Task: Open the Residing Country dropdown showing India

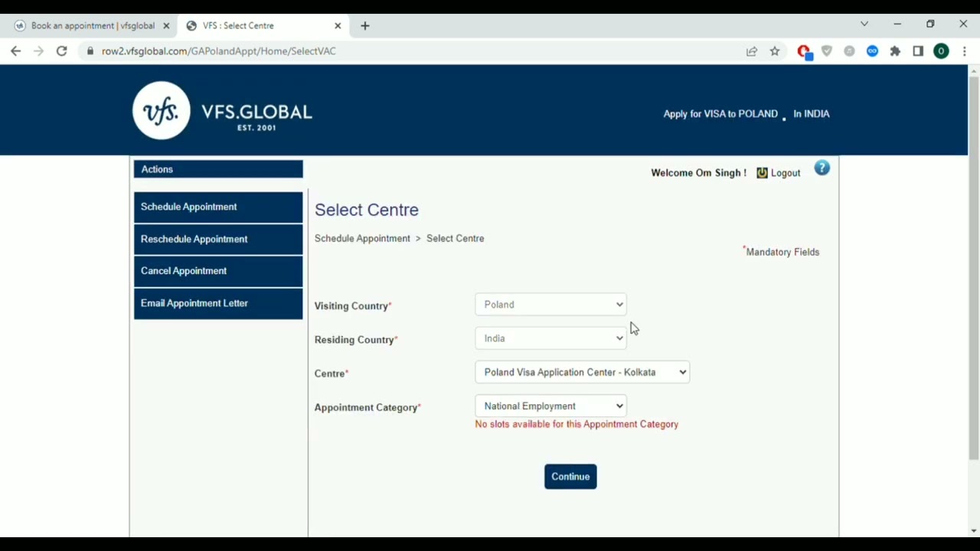Action: click(550, 338)
